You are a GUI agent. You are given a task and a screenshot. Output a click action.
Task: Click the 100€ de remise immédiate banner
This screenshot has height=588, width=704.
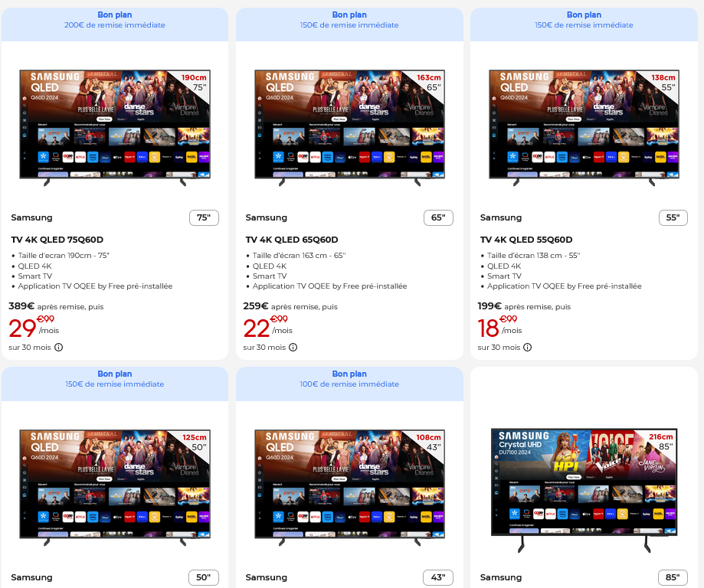349,384
